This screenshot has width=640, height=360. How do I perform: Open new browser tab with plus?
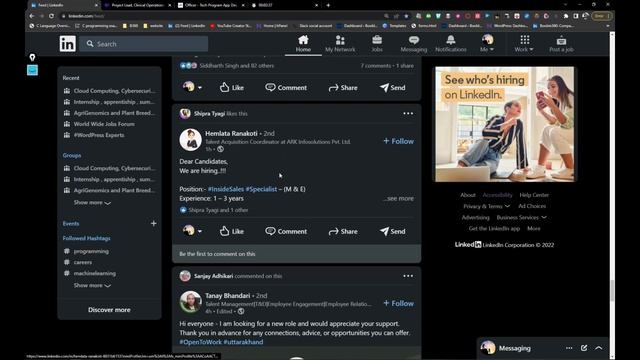pos(328,5)
